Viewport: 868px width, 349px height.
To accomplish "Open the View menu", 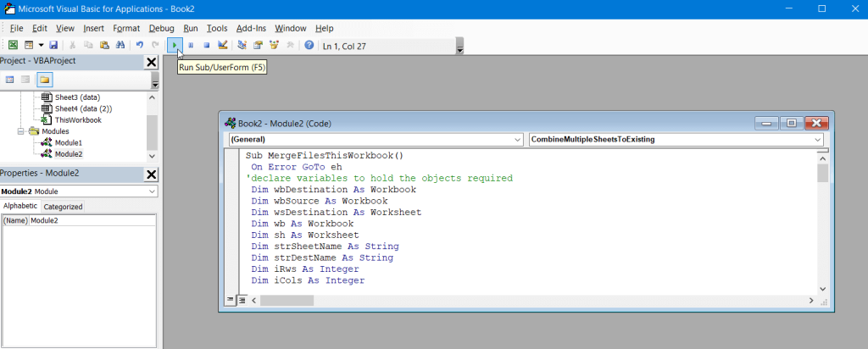I will [x=65, y=28].
